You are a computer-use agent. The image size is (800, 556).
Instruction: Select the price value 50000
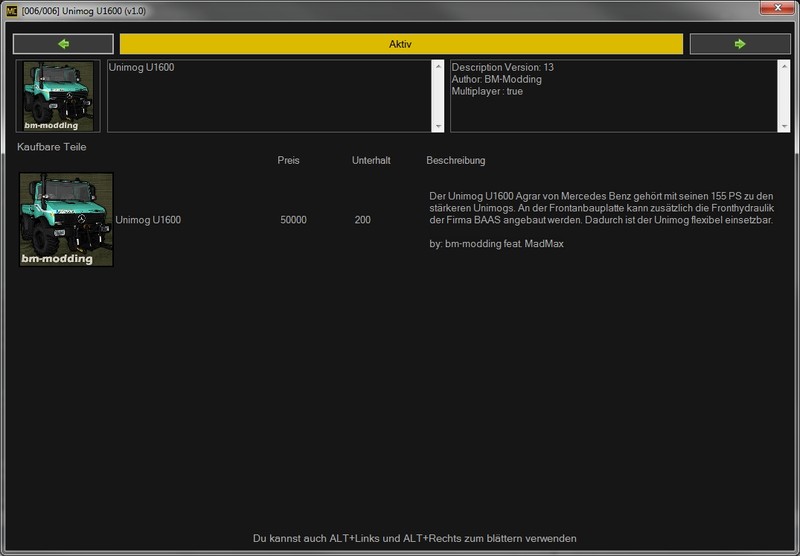tap(294, 220)
